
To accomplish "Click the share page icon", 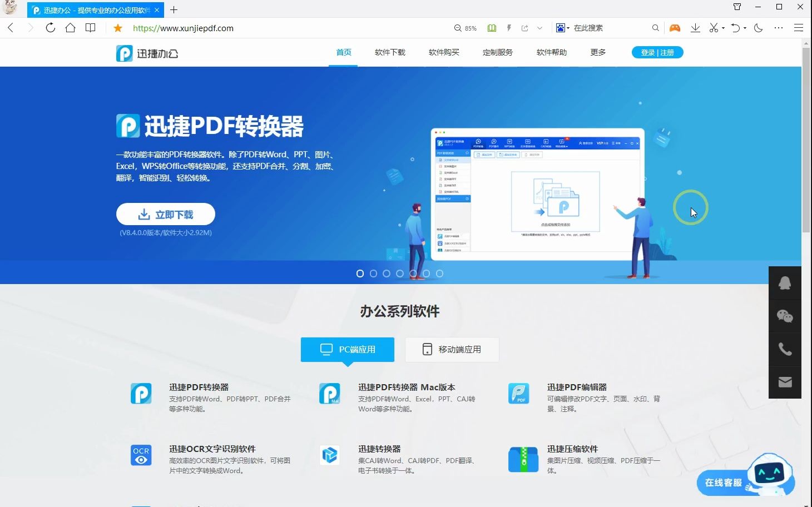I will click(524, 28).
